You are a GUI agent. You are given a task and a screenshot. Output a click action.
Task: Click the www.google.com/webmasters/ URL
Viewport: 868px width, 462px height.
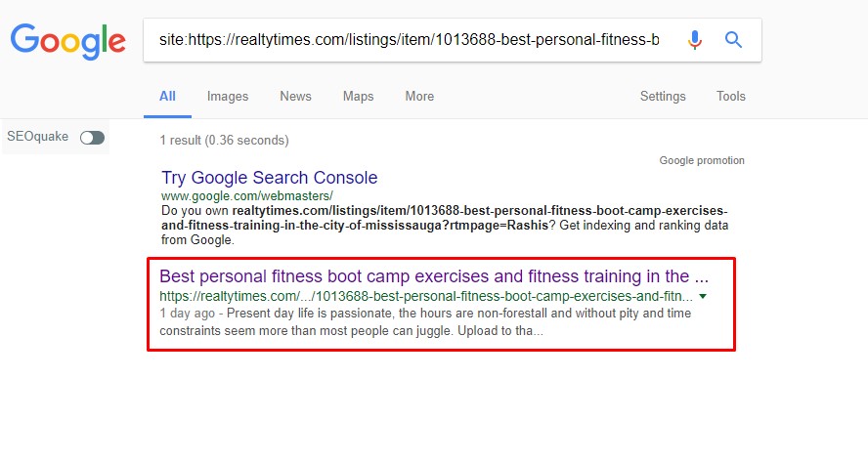coord(247,196)
